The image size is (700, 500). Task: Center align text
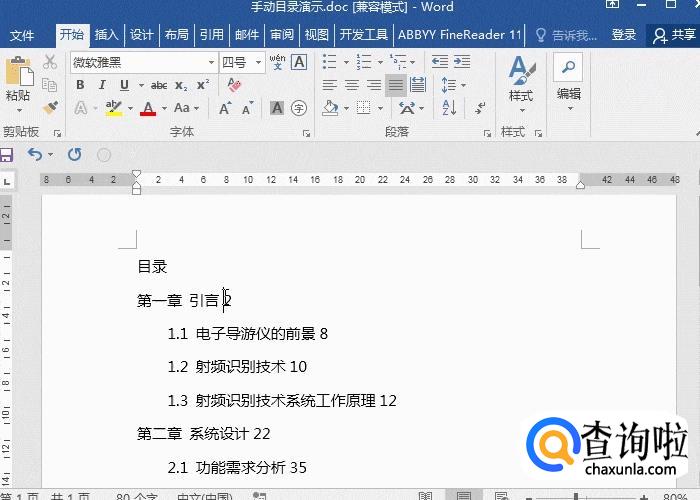352,85
